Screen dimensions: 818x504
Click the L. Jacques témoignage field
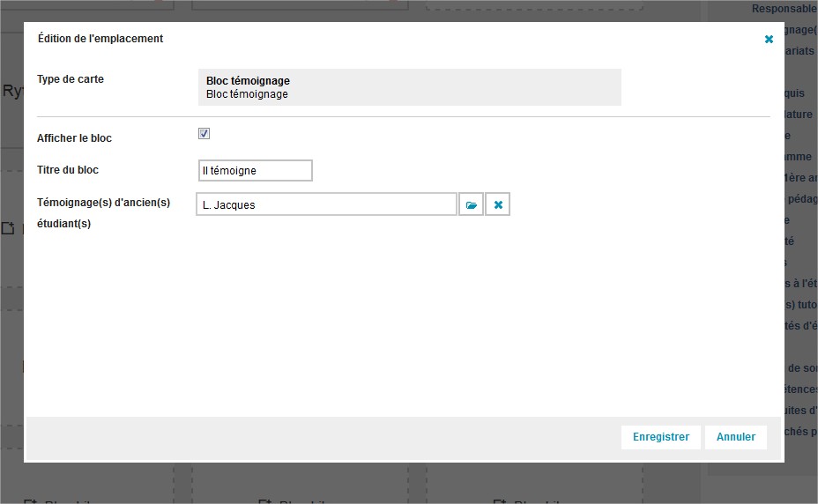(326, 204)
